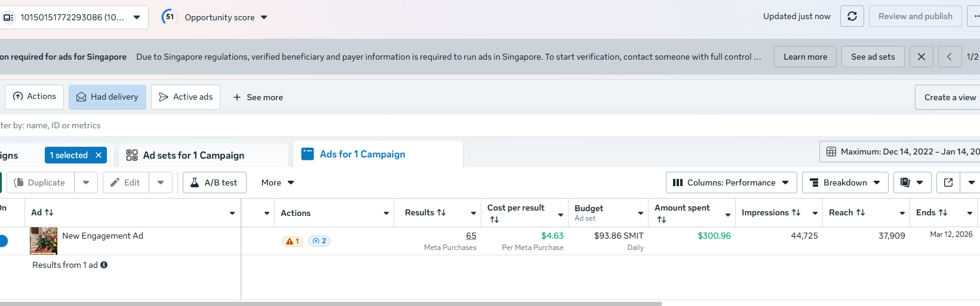
Task: Click info icon beside Results from 1 ad
Action: (x=104, y=265)
